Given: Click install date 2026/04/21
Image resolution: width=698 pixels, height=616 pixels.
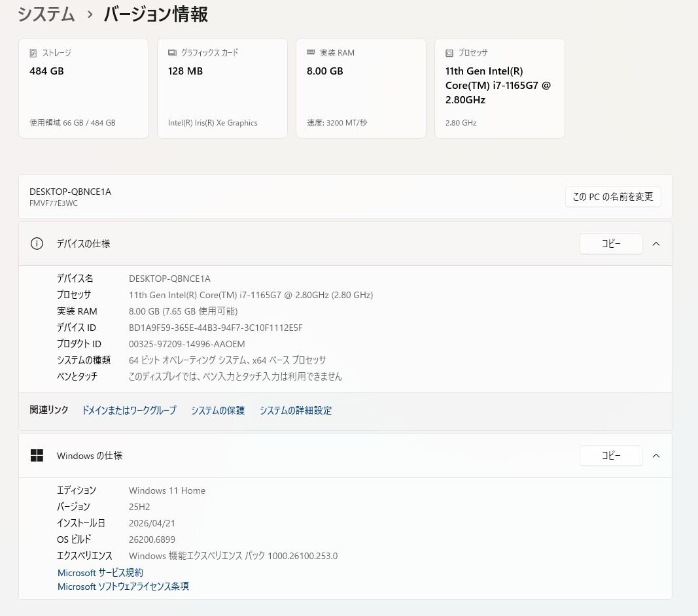Looking at the screenshot, I should (x=152, y=523).
